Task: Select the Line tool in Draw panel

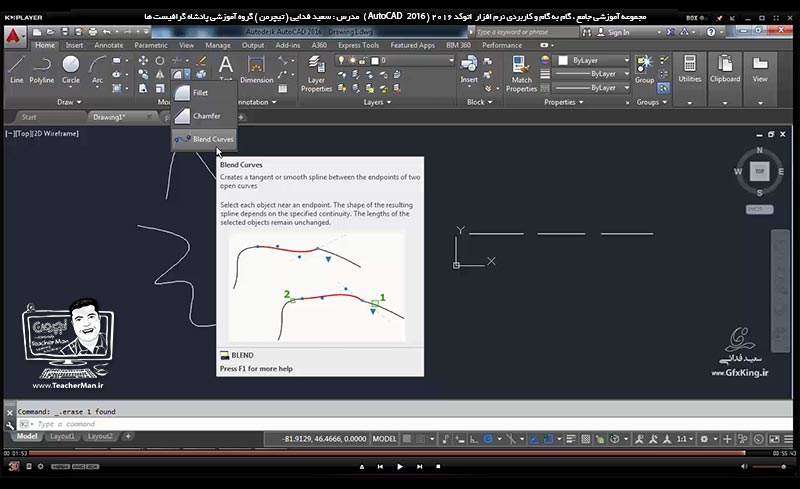Action: coord(16,70)
